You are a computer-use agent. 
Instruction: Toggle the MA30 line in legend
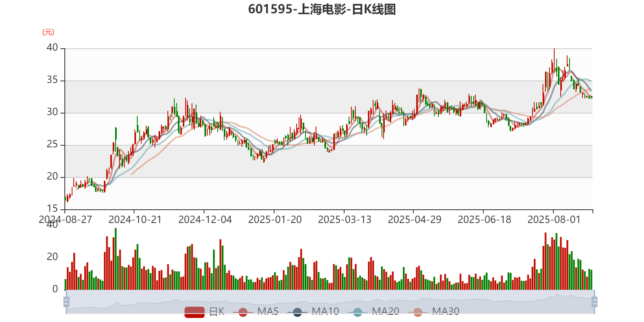[x=433, y=312]
